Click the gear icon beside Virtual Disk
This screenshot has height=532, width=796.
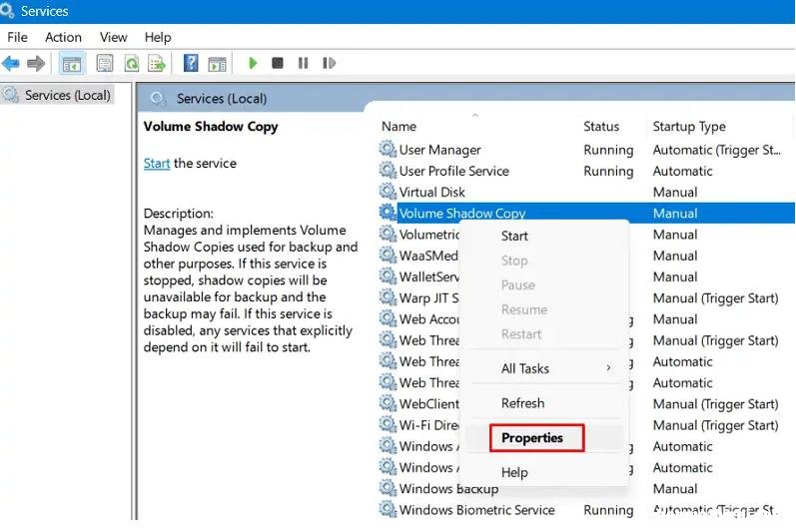388,192
